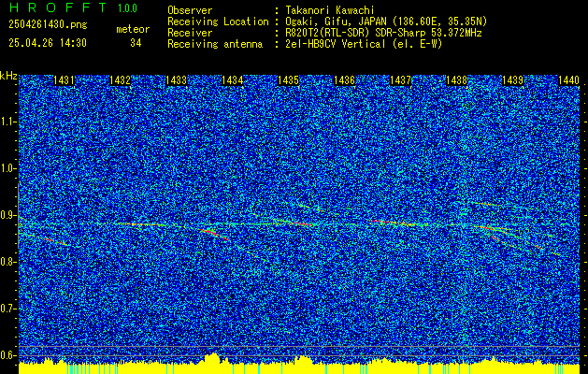Click the filename 2504261430.png
Screen dimensions: 588x374
tap(48, 24)
